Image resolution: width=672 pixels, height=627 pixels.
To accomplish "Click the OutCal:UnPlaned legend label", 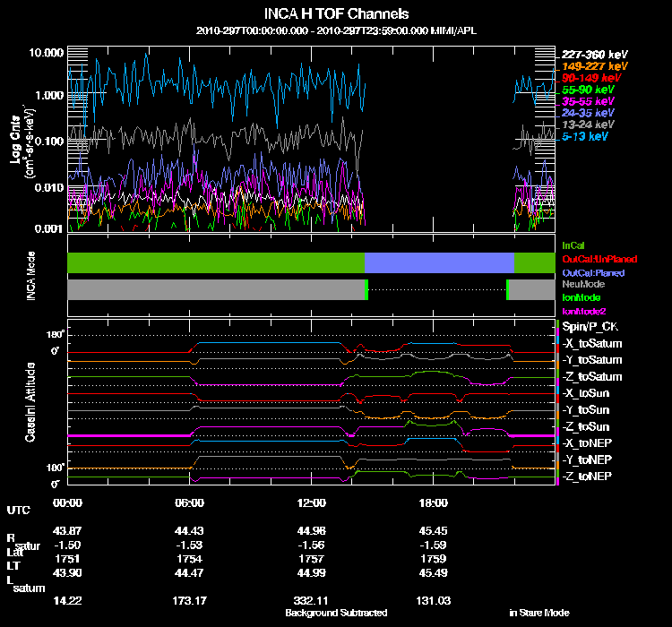I will (x=599, y=259).
